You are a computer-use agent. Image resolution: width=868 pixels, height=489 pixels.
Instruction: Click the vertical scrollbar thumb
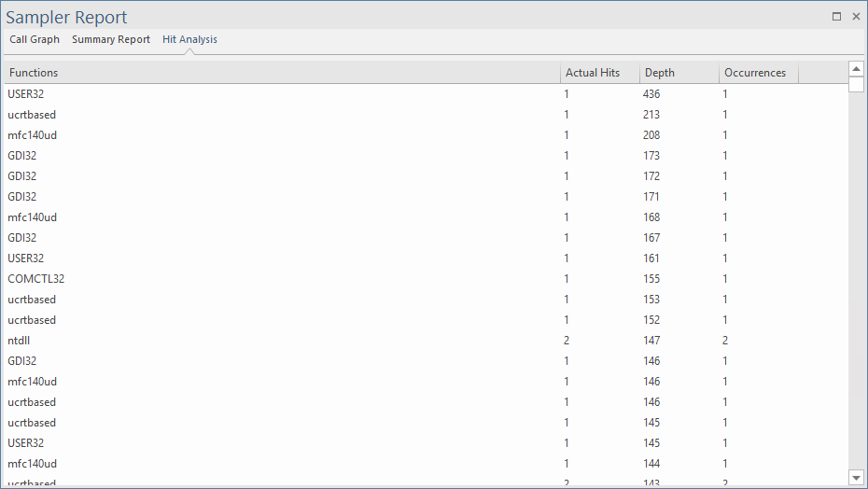(856, 86)
